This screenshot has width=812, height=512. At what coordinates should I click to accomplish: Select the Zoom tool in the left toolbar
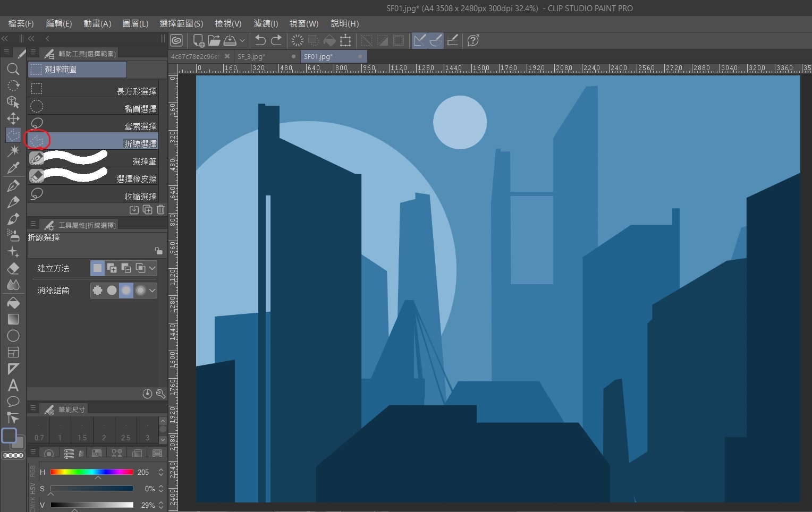click(13, 69)
